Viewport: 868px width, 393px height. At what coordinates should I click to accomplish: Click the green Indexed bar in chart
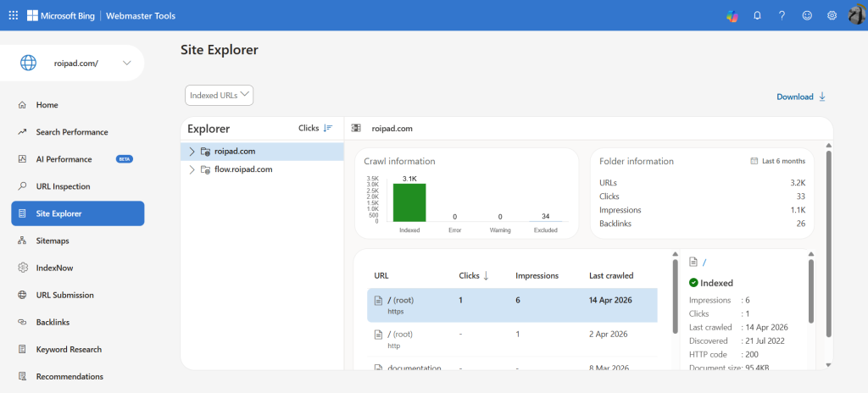point(409,202)
